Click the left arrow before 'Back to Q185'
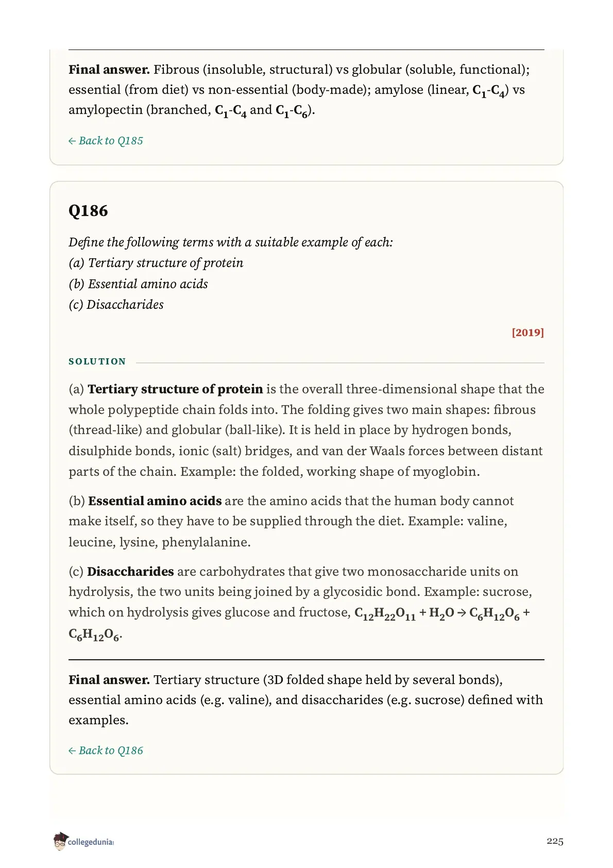This screenshot has width=613, height=868. [72, 141]
